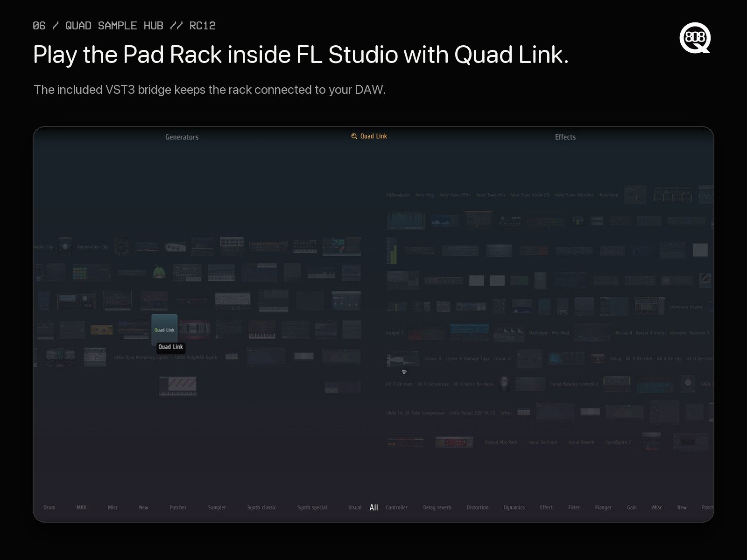Choose Nectar 4 Voices
Screen dimensions: 747x560
point(651,333)
